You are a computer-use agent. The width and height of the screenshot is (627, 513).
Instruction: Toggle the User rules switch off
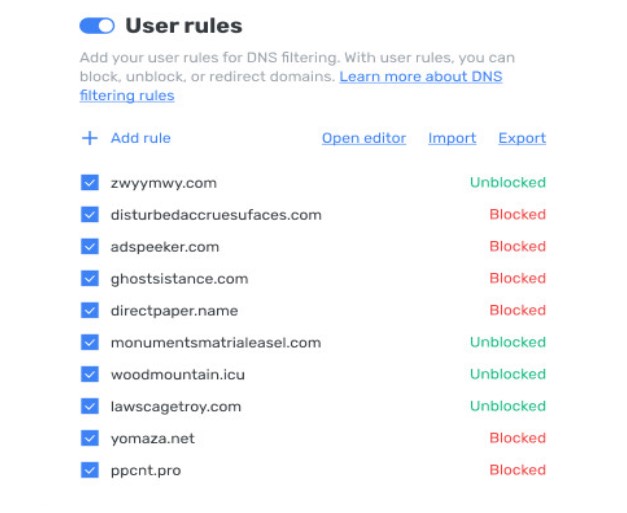click(x=97, y=25)
